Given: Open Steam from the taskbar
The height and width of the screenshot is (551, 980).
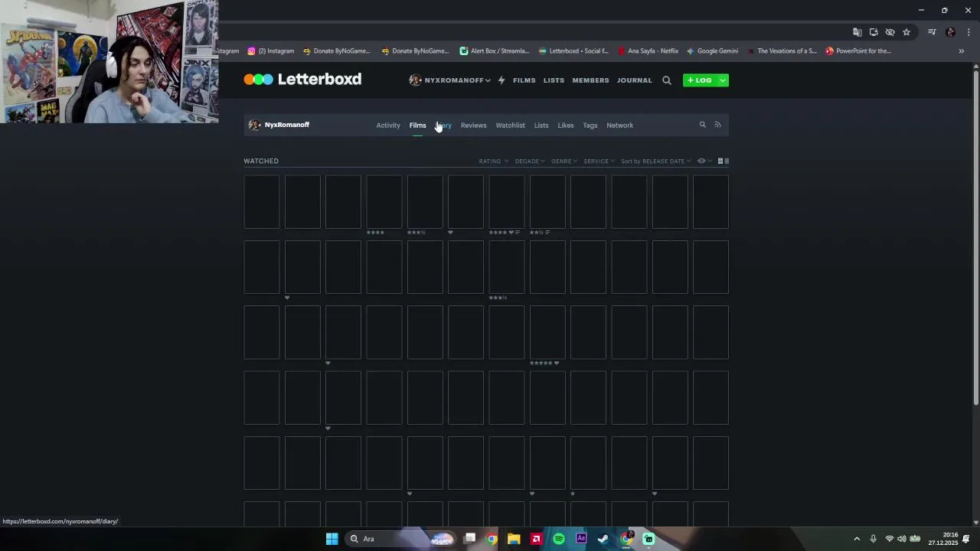Looking at the screenshot, I should [x=603, y=539].
